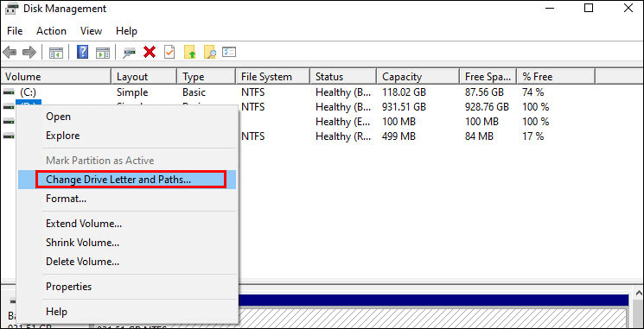Click Basic in the (C:) row
Screen dimensions: 644x329
click(194, 92)
